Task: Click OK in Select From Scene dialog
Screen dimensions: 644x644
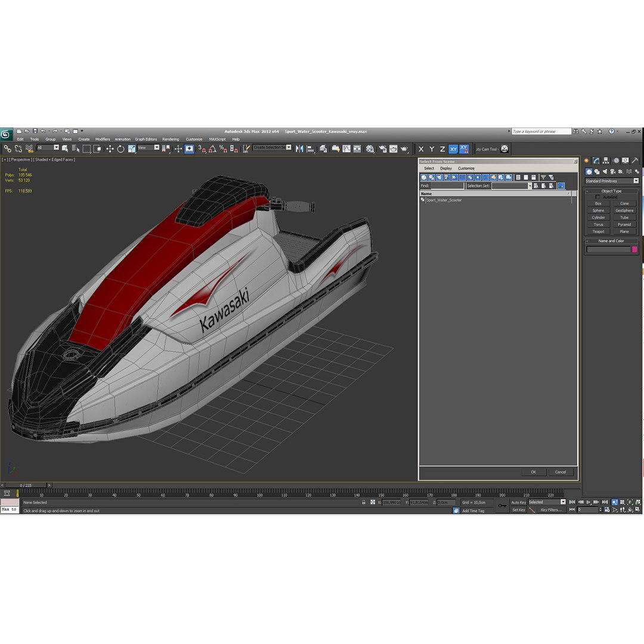Action: [x=533, y=472]
